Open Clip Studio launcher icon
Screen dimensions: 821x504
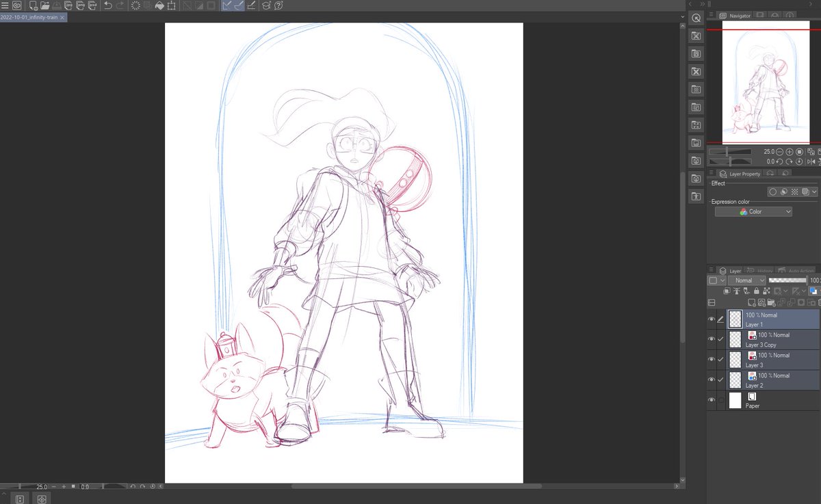point(17,5)
